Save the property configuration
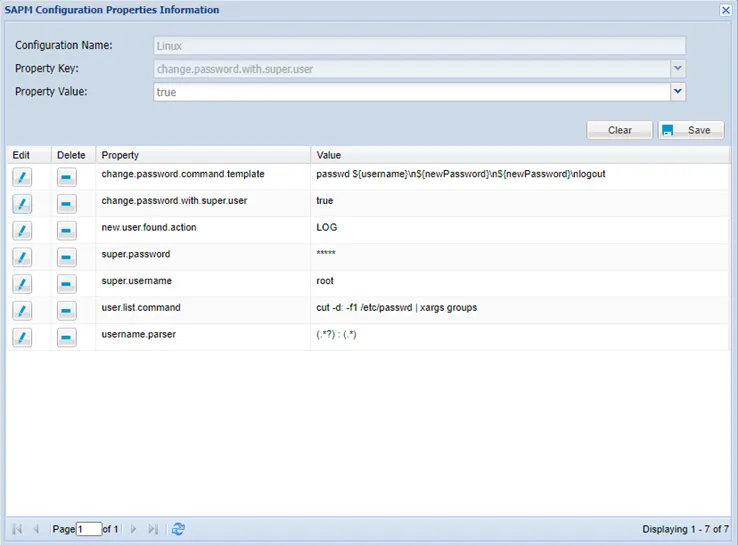The image size is (738, 545). click(691, 130)
